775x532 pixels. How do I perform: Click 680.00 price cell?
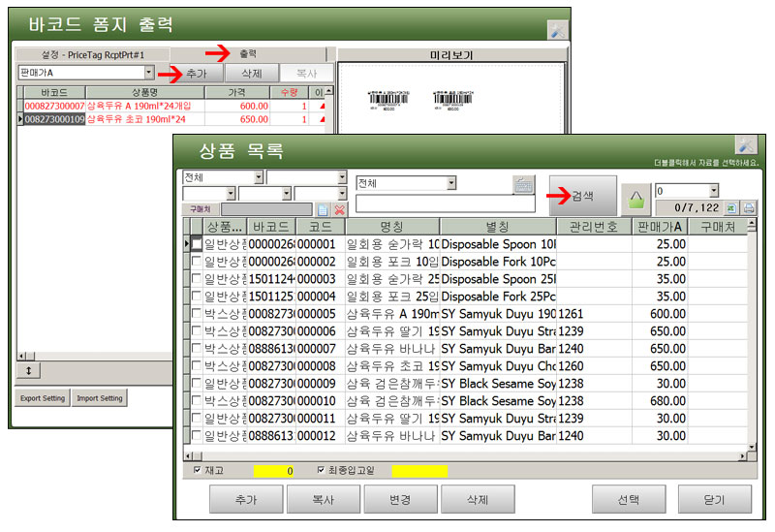[x=660, y=400]
